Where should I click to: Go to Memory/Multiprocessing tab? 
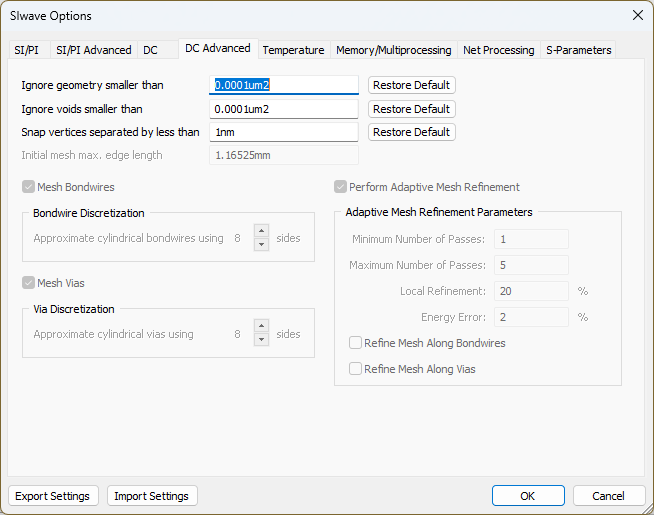coord(394,50)
